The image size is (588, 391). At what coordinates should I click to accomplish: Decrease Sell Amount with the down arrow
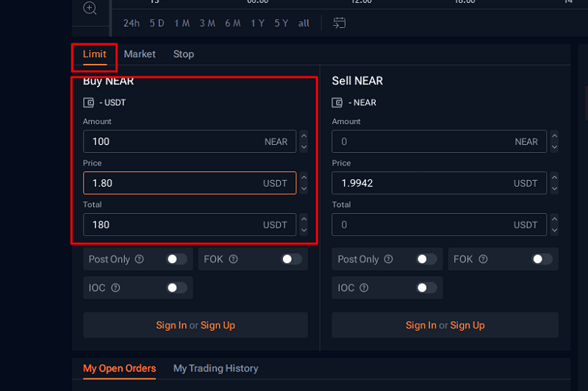point(555,147)
